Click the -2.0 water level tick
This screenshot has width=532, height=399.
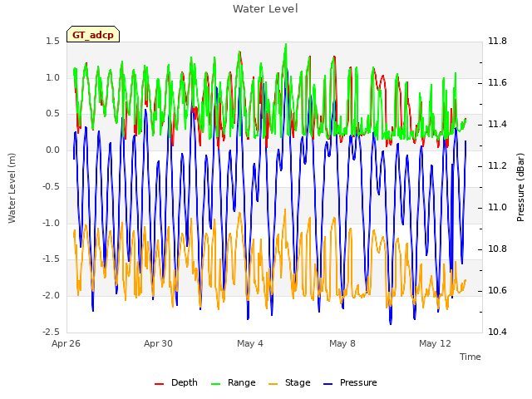tap(51, 295)
